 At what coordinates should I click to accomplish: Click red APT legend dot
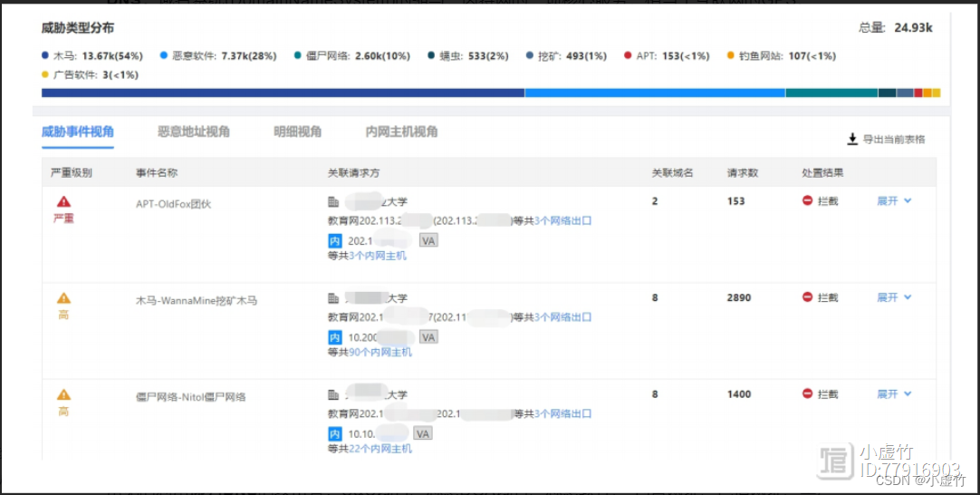628,55
